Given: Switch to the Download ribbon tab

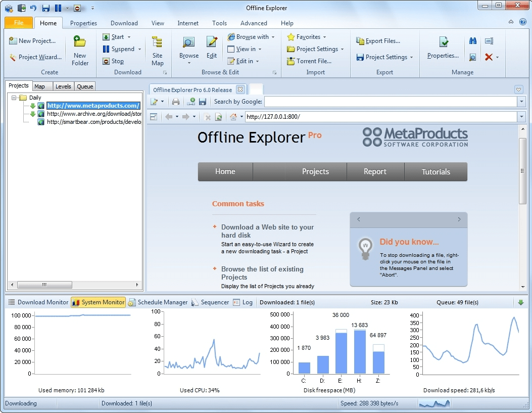Looking at the screenshot, I should (x=124, y=23).
